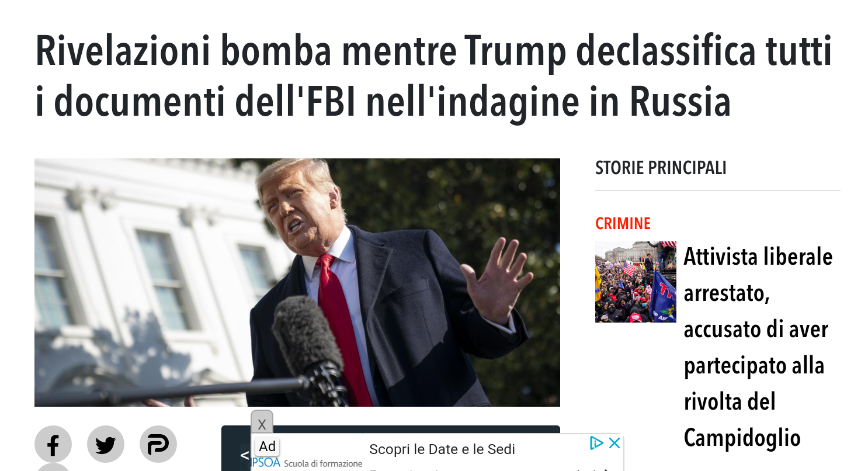This screenshot has height=471, width=868.
Task: Select the STORIE PRINCIPALI section heading
Action: coord(661,168)
